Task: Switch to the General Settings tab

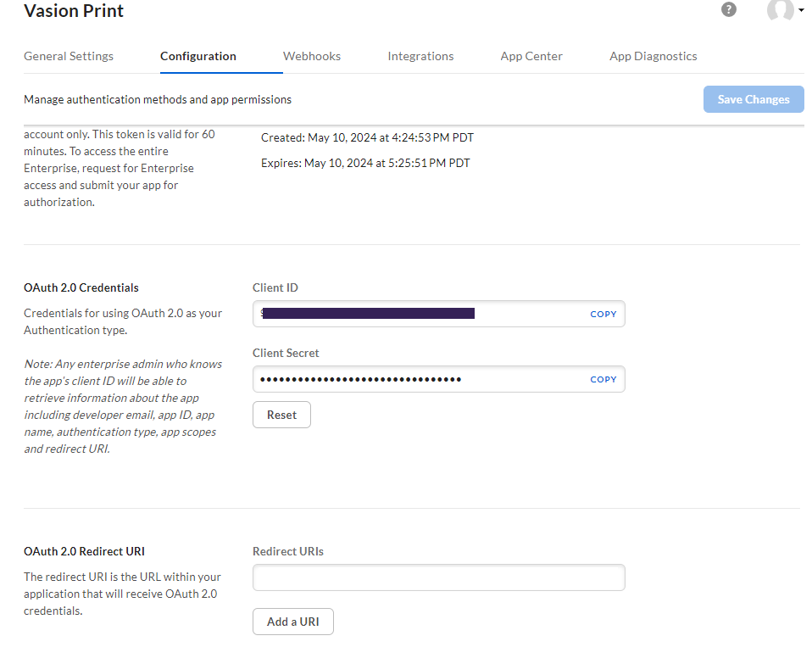Action: pos(69,56)
